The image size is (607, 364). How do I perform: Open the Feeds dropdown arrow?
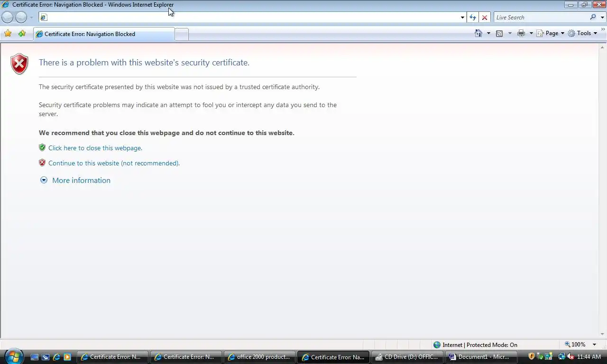510,33
